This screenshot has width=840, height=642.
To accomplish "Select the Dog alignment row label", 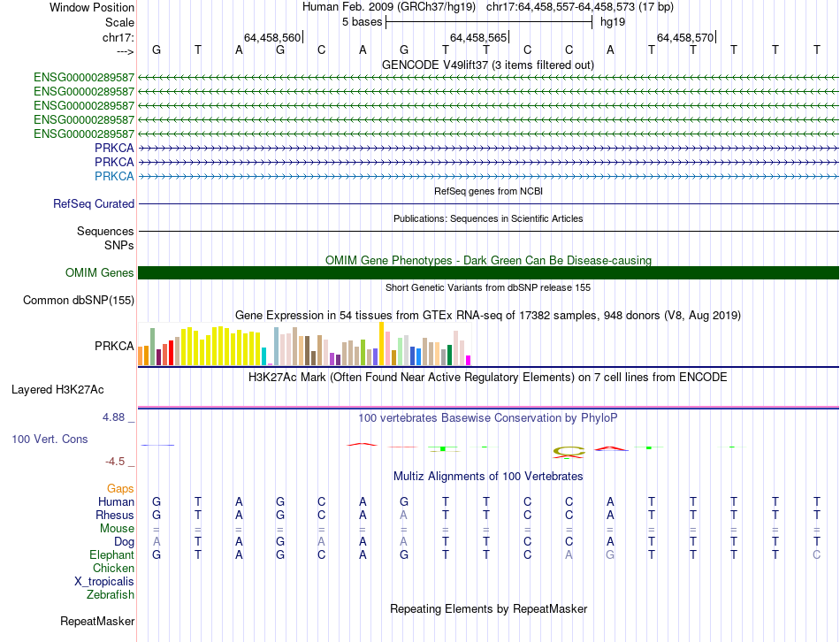I will 124,542.
